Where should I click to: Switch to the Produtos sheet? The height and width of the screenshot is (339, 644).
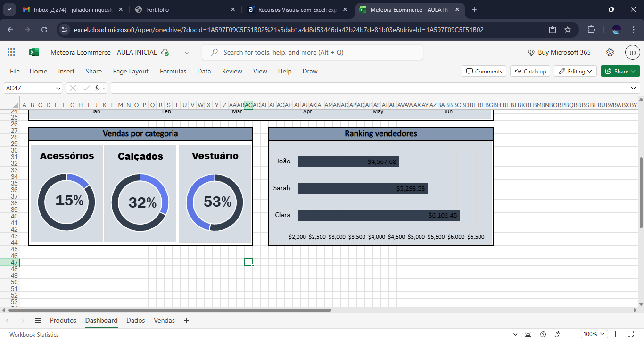pyautogui.click(x=63, y=320)
